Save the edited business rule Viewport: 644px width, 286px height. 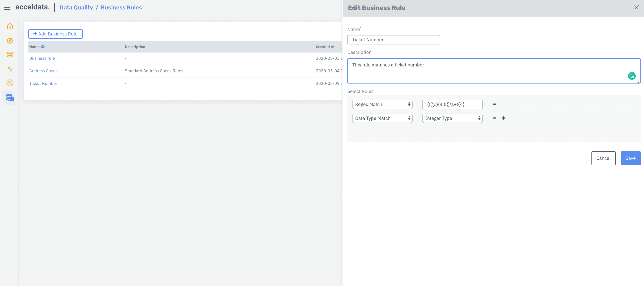coord(630,158)
